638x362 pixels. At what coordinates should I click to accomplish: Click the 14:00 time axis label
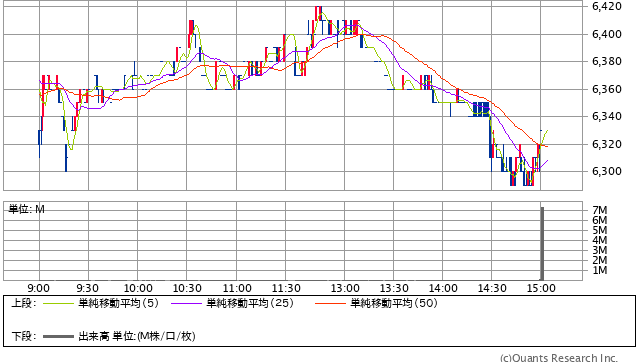[443, 288]
